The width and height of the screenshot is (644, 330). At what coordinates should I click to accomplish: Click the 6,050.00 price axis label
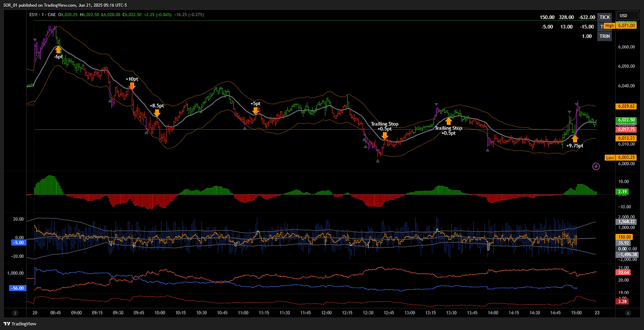click(x=625, y=66)
